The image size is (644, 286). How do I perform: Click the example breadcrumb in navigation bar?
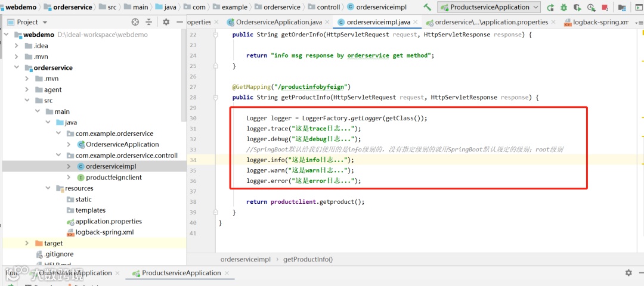[230, 7]
